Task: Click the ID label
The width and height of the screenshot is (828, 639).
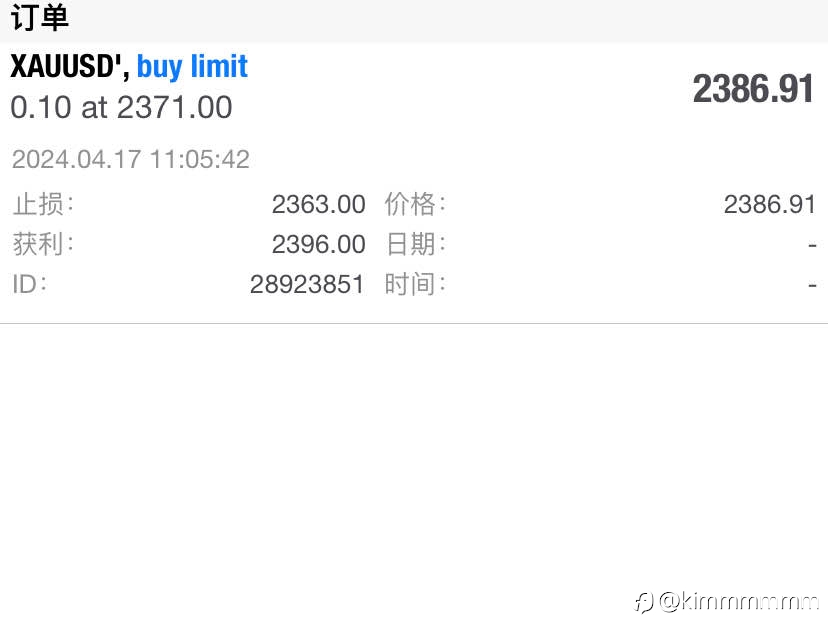Action: (30, 284)
